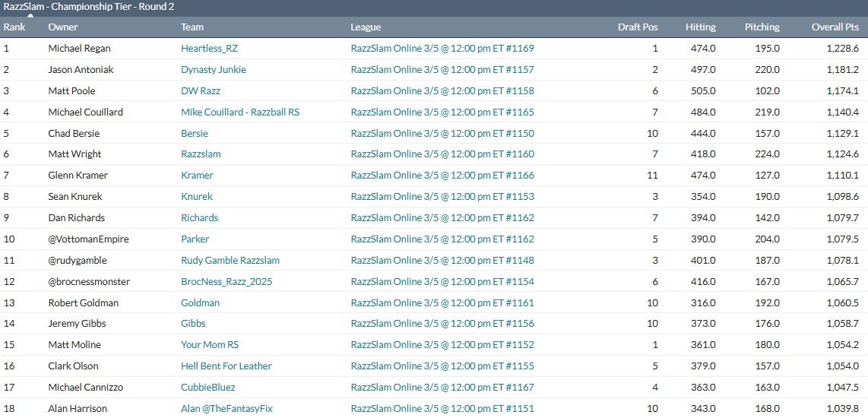
Task: Sort by Team column header
Action: coord(192,27)
